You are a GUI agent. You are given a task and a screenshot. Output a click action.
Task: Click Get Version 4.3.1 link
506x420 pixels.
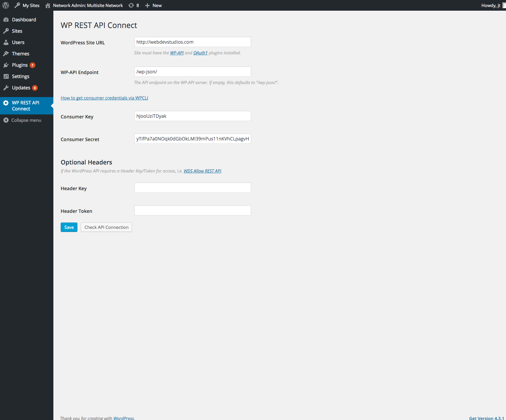click(x=487, y=418)
